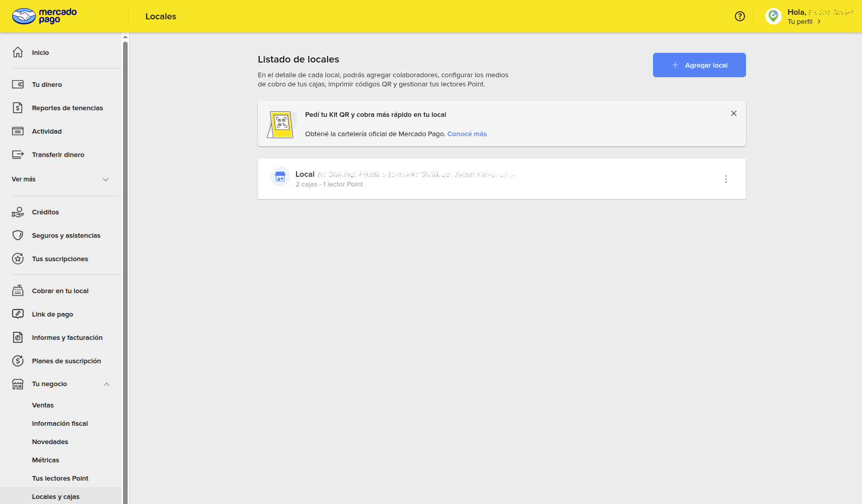Screen dimensions: 862x504
Task: Select Información fiscal in sidebar
Action: [60, 424]
